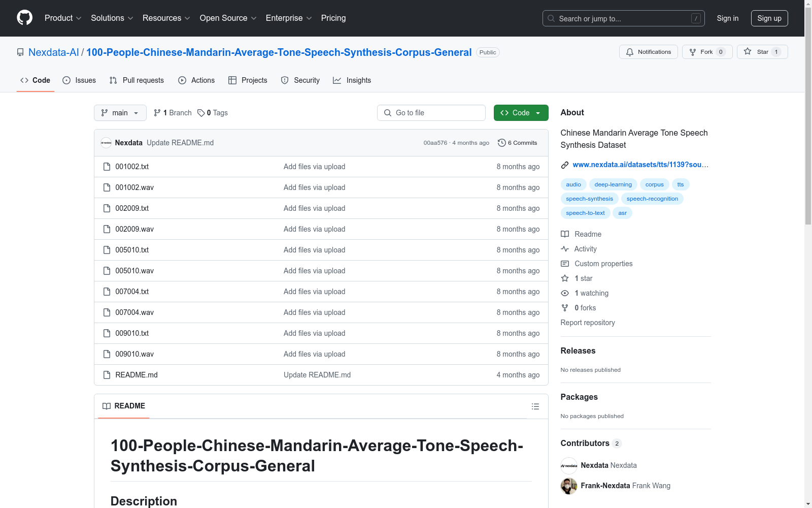This screenshot has height=508, width=812.
Task: Click the file icon for 002009.wav
Action: click(107, 229)
